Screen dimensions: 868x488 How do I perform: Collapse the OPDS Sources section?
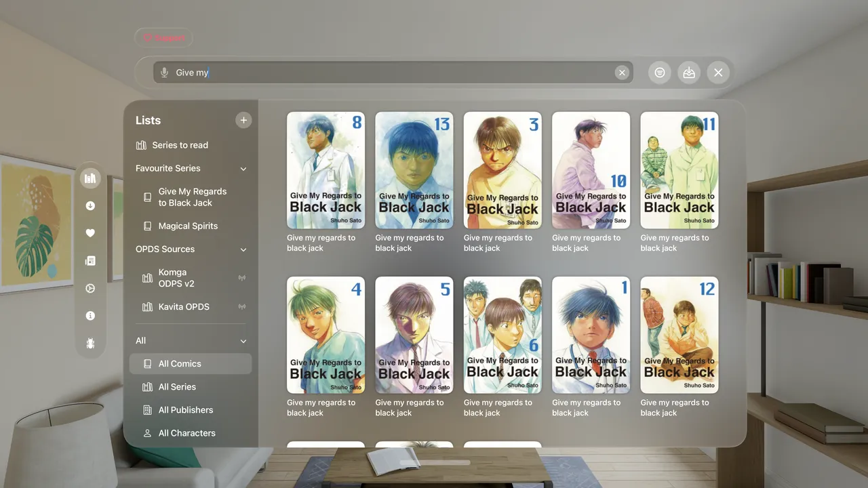(243, 249)
